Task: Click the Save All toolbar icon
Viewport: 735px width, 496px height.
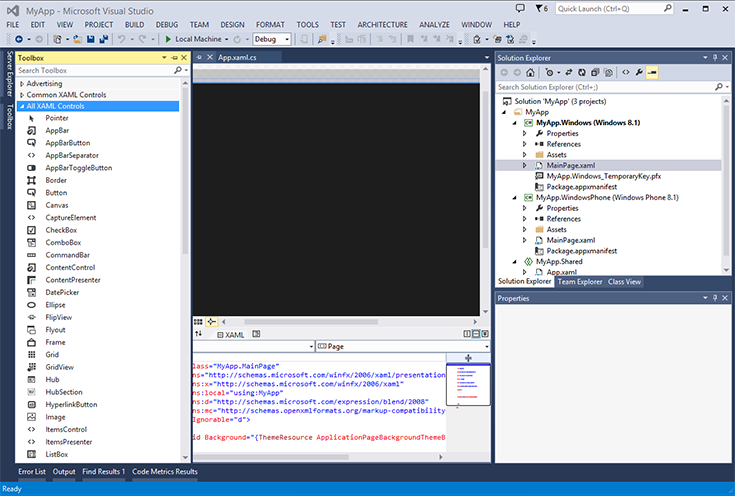Action: coord(103,39)
